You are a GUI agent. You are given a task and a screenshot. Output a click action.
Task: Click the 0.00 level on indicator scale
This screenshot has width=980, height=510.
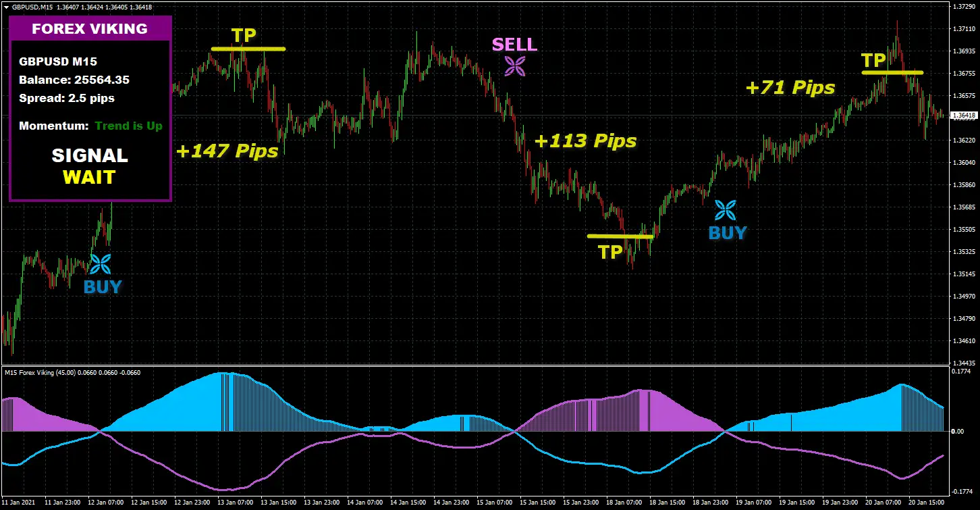[x=957, y=431]
